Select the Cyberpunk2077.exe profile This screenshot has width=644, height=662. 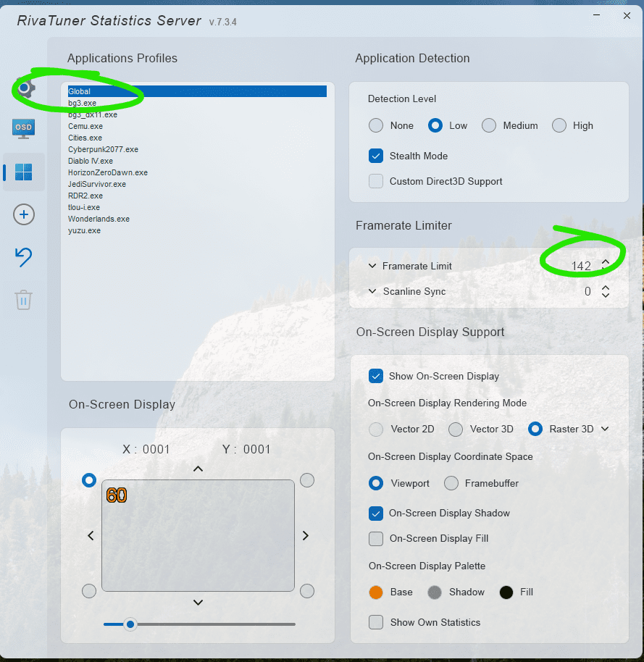tap(197, 149)
